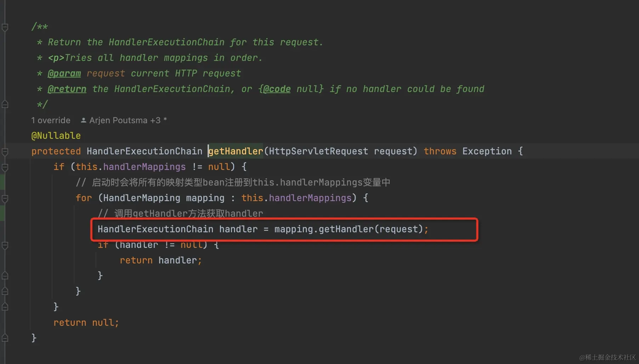Click the "protected" keyword

click(56, 151)
